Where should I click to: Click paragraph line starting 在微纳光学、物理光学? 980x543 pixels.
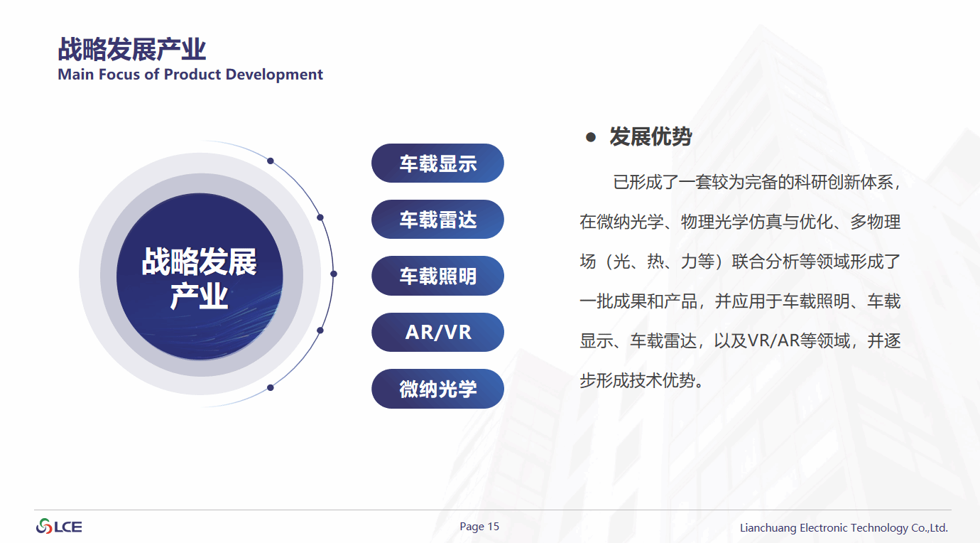coord(740,222)
